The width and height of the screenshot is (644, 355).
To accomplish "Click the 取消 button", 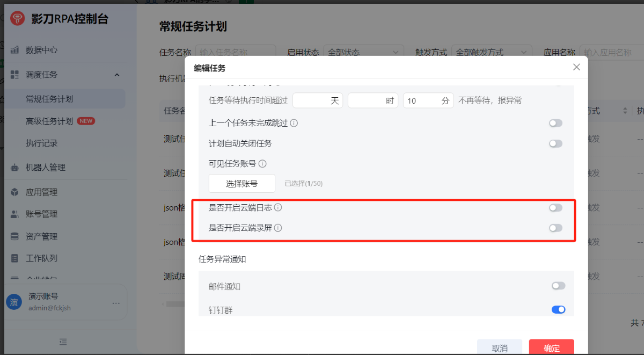I will (x=500, y=347).
